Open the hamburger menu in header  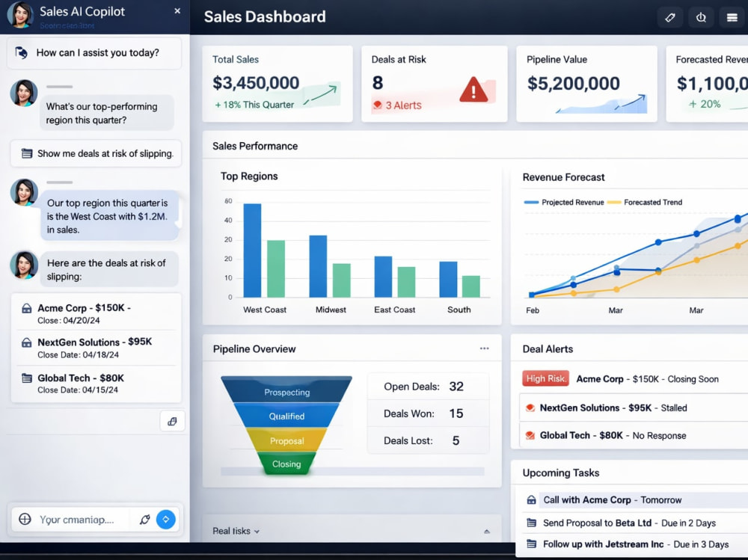732,18
